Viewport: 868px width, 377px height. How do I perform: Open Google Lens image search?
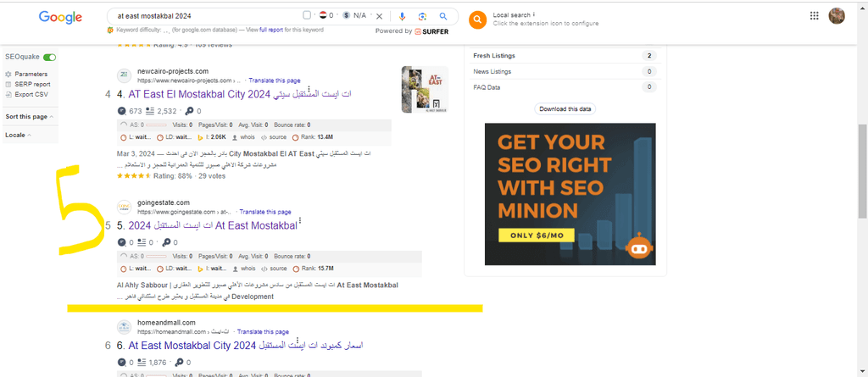click(422, 16)
